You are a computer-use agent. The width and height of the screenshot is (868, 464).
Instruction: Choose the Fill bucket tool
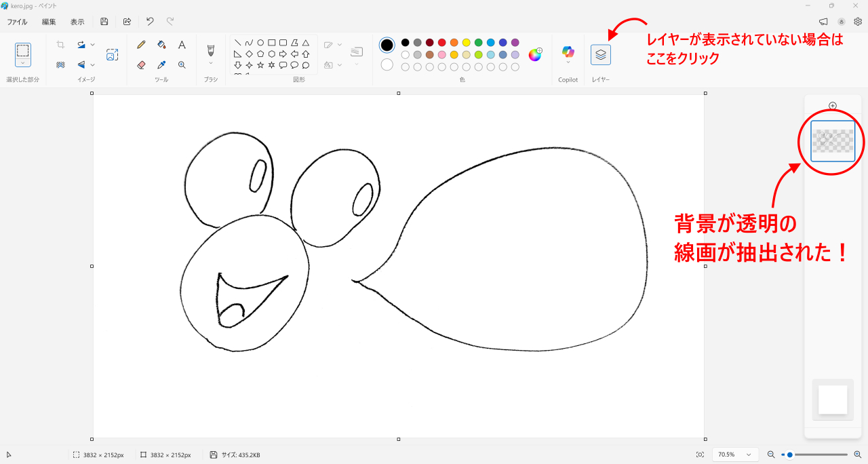161,45
